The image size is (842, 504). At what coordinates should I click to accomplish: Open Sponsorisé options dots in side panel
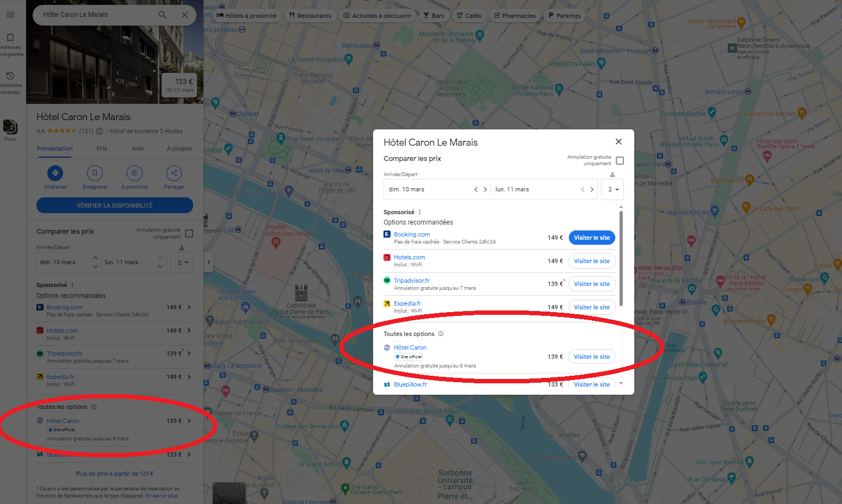coord(72,285)
